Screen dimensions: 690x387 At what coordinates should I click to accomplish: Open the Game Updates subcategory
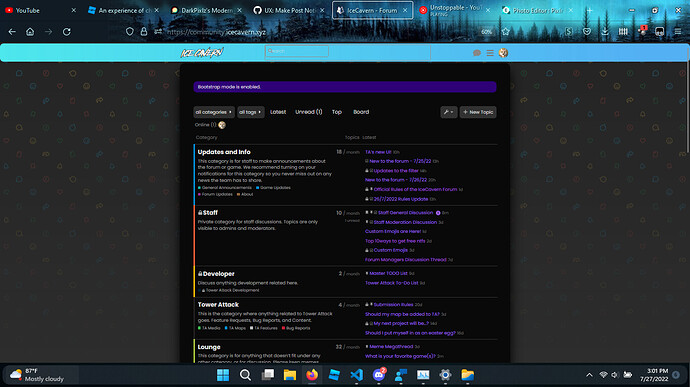pos(275,188)
